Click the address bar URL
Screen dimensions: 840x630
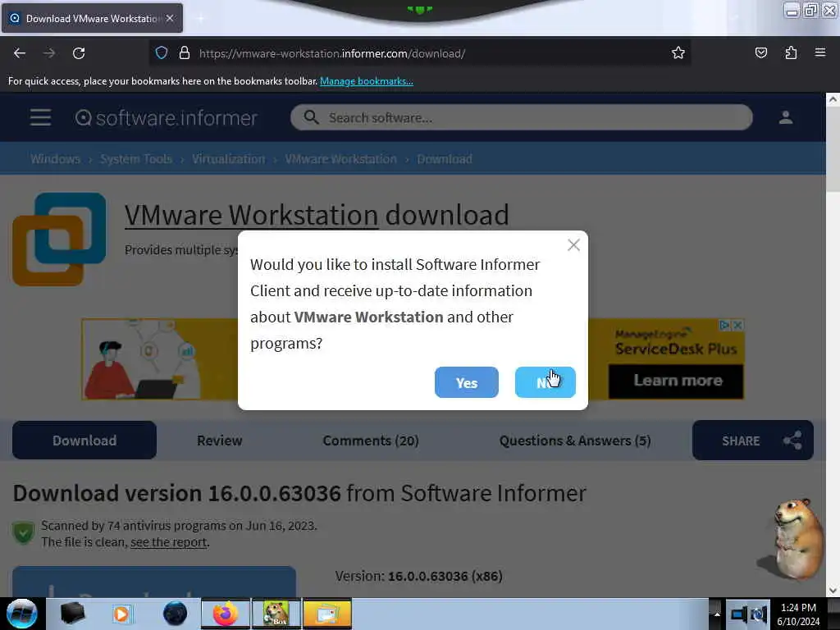click(332, 53)
